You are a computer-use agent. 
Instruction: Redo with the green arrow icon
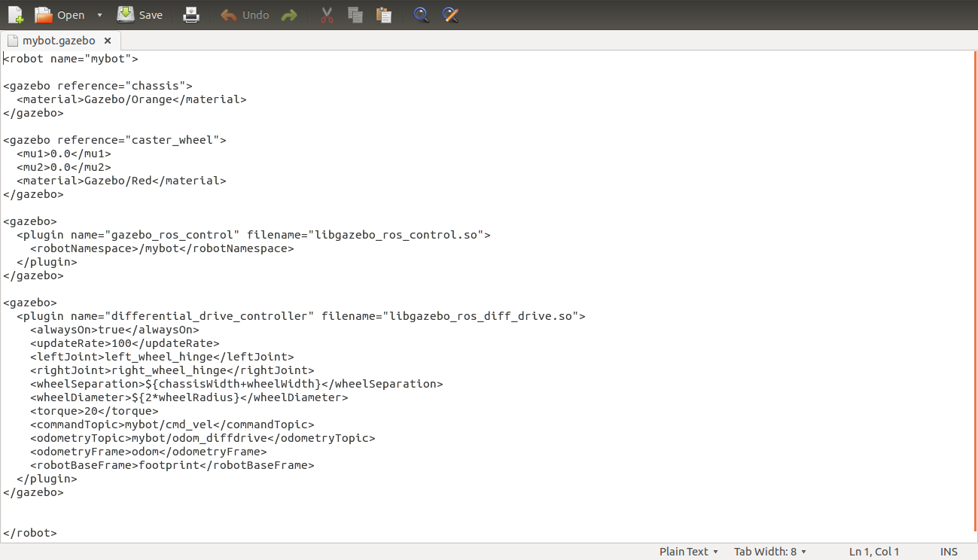click(x=289, y=15)
